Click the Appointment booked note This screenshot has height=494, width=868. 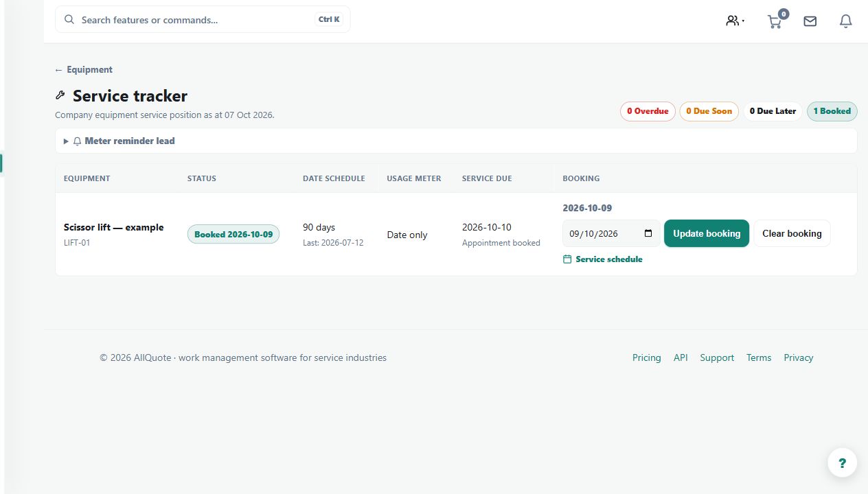[x=501, y=242]
